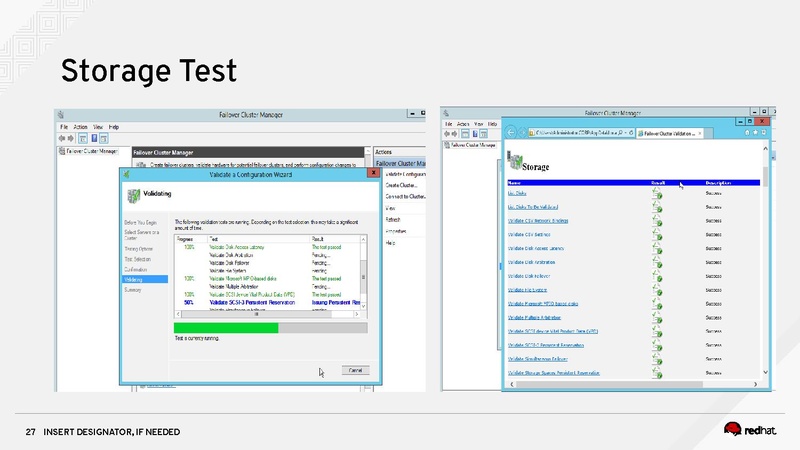Click scroll-right arrow of the report horizontal scrollbar
This screenshot has height=450, width=800.
tap(756, 384)
